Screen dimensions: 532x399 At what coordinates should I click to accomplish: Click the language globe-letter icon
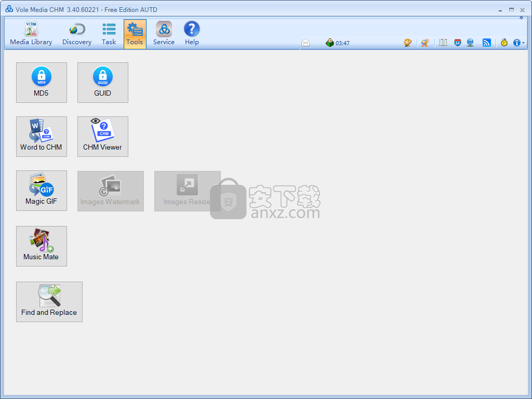[425, 43]
